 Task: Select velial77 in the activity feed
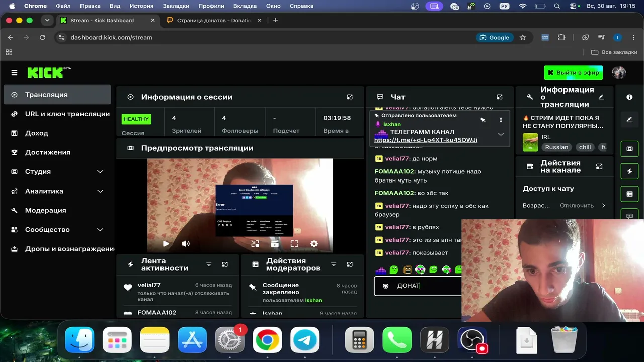click(x=149, y=285)
